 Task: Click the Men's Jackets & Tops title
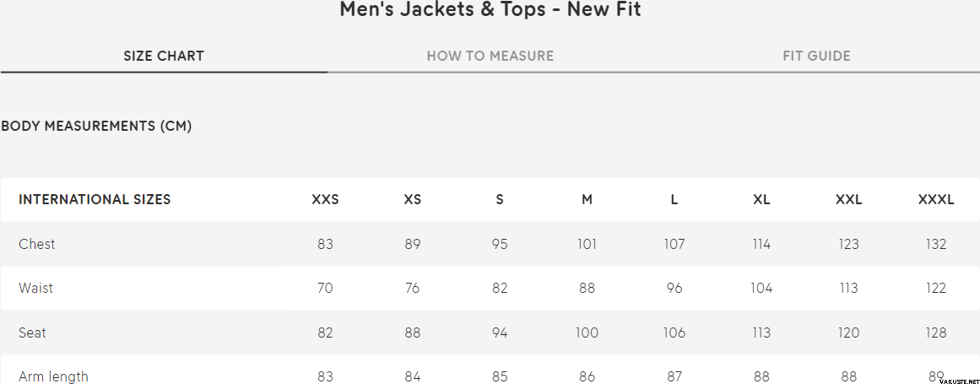(490, 10)
